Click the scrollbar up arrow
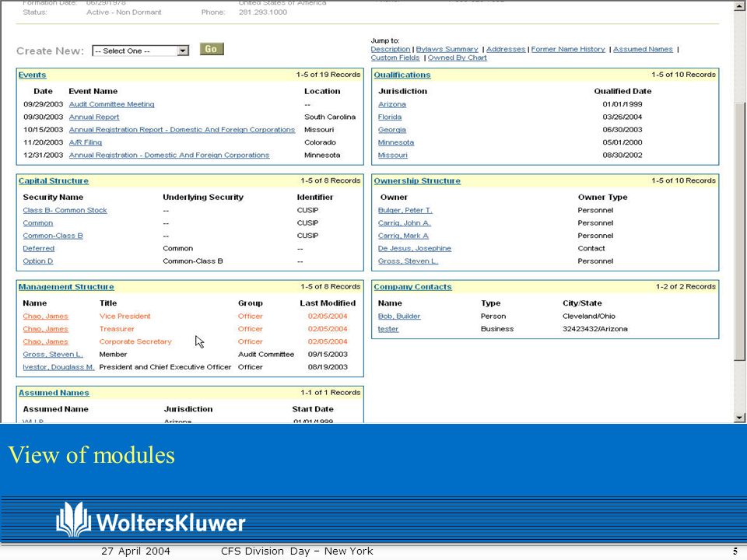Image resolution: width=747 pixels, height=560 pixels. point(739,5)
